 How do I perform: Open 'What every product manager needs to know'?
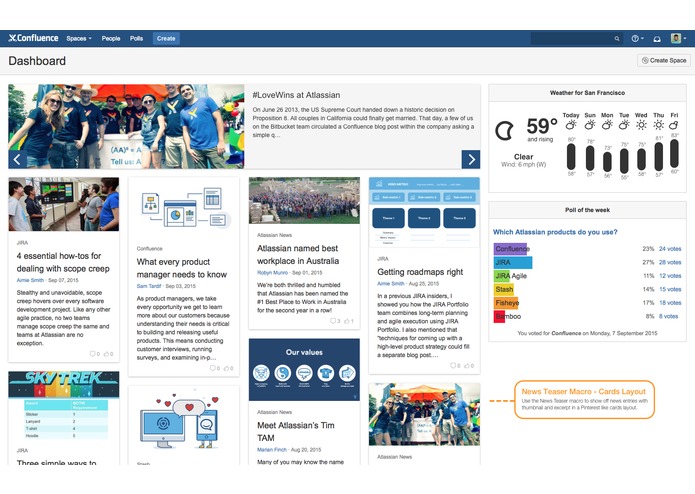[182, 268]
